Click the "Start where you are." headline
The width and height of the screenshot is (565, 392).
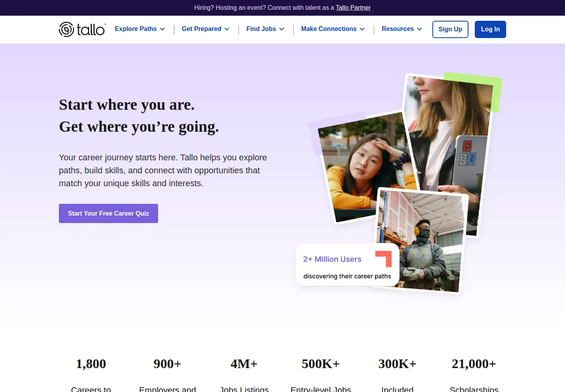[x=127, y=105]
